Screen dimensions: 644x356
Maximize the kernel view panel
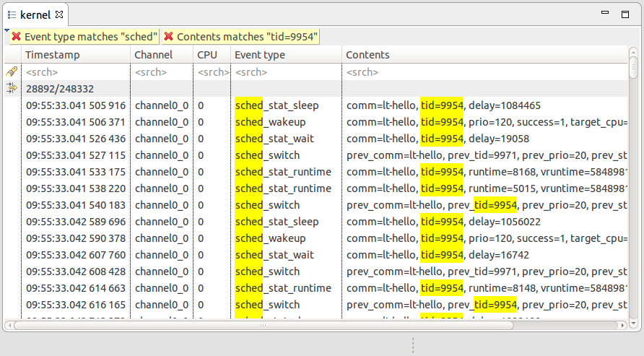pos(625,14)
